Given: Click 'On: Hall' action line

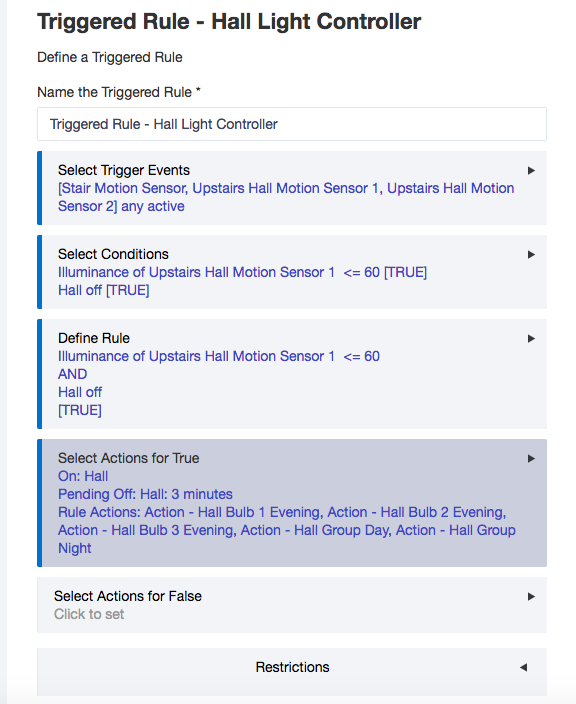Looking at the screenshot, I should (x=83, y=476).
